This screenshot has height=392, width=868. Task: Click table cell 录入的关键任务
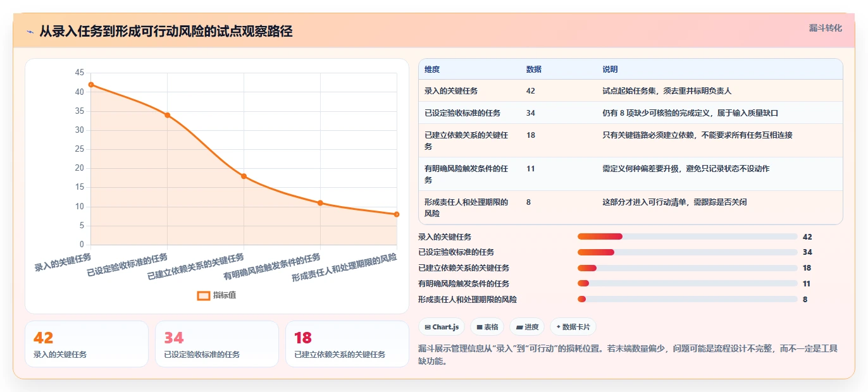[451, 91]
